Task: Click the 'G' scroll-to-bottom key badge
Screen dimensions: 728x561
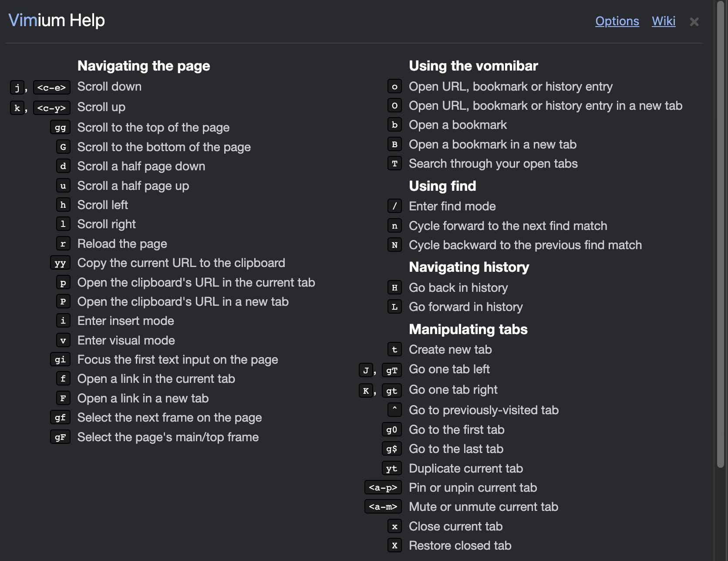Action: (x=63, y=147)
